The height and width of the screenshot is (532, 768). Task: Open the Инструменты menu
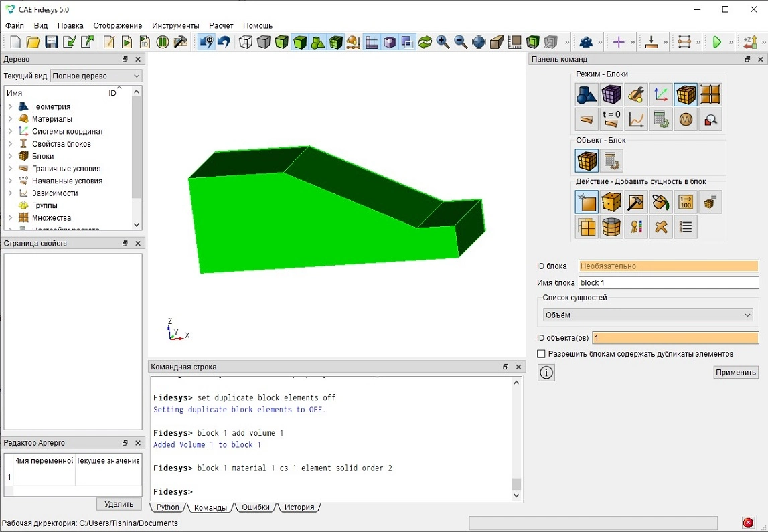click(x=175, y=25)
